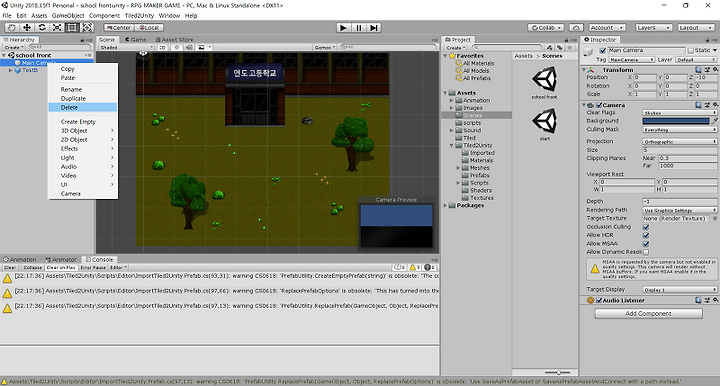Open the Tag dropdown
The height and width of the screenshot is (386, 720).
tap(632, 60)
